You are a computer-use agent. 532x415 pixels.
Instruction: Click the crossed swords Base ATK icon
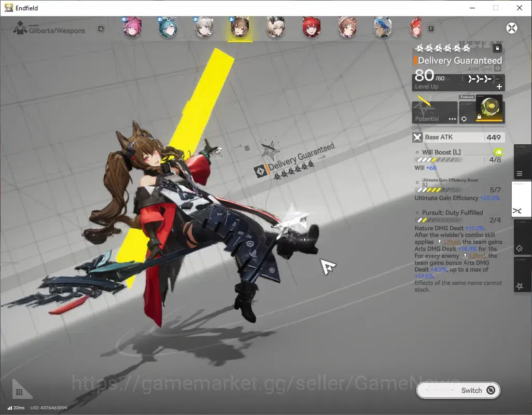(x=417, y=137)
